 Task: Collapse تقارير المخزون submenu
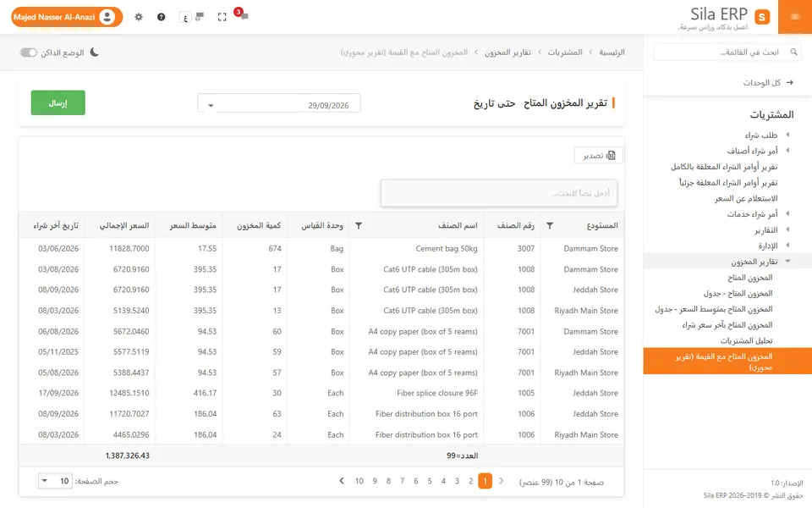(787, 262)
